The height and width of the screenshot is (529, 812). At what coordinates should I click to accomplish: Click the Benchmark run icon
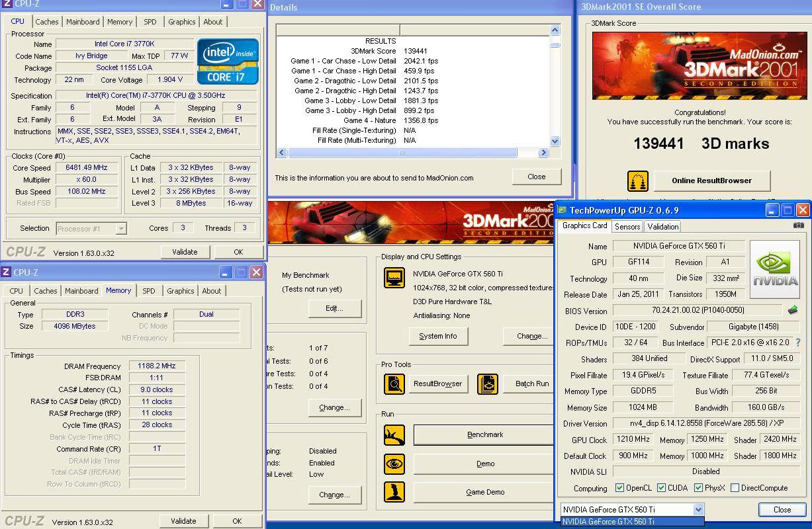pyautogui.click(x=394, y=434)
